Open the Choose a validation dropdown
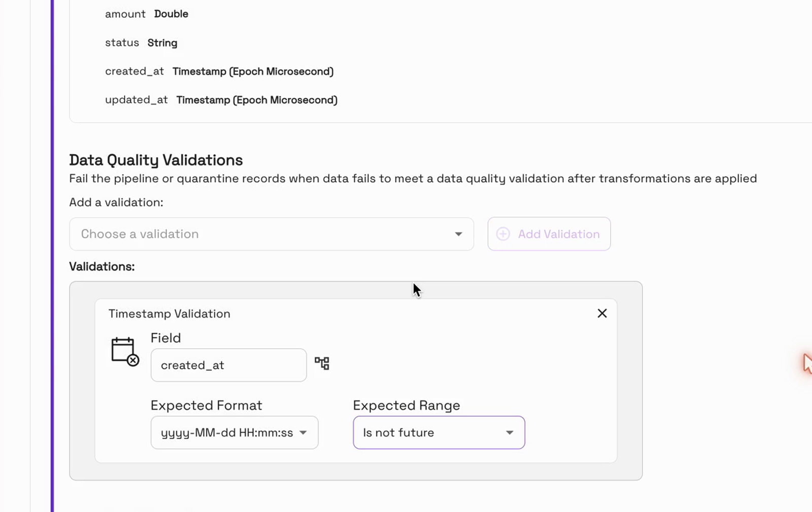 (x=272, y=234)
